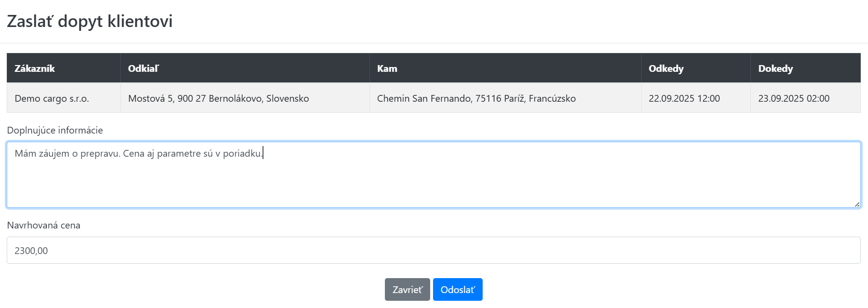Click the 23.09.2025 02:00 end date cell
The height and width of the screenshot is (308, 868).
pos(793,98)
